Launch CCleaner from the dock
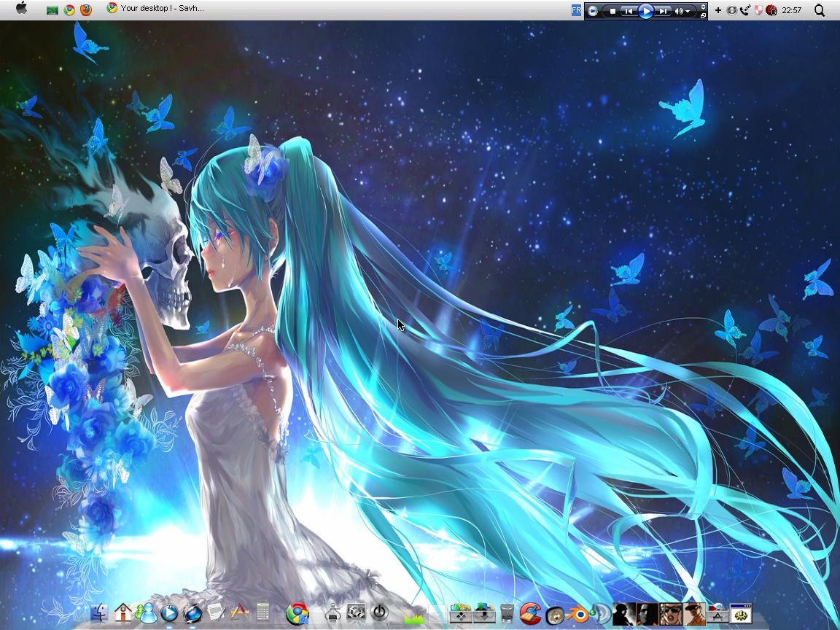The height and width of the screenshot is (630, 840). point(530,614)
